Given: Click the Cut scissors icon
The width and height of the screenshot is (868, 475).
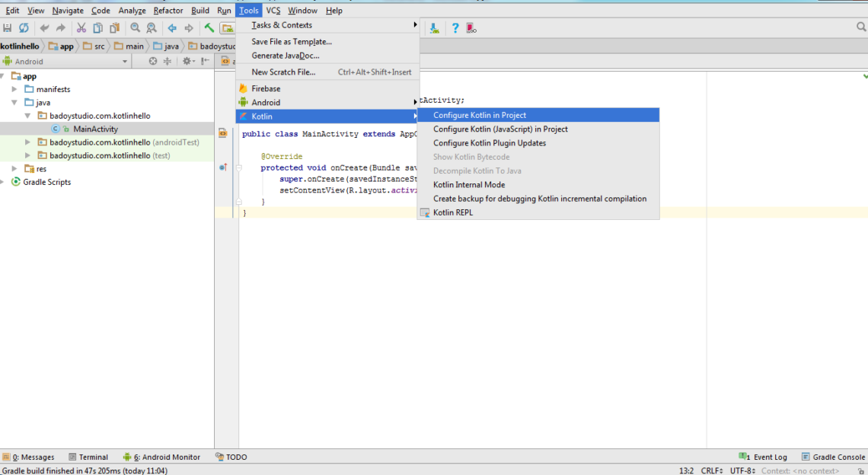Looking at the screenshot, I should 81,28.
